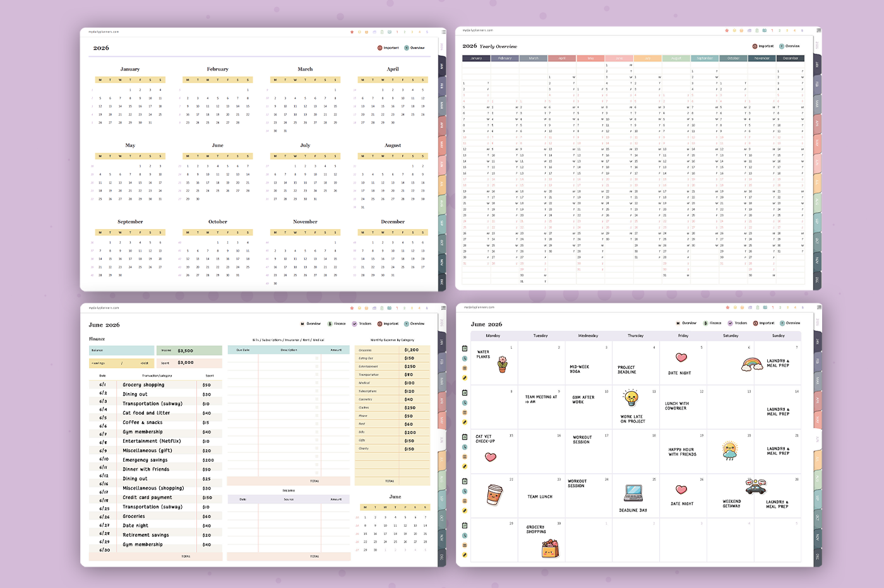The image size is (884, 588).
Task: Tick the last checkbox in the Bills table
Action: pyautogui.click(x=317, y=473)
